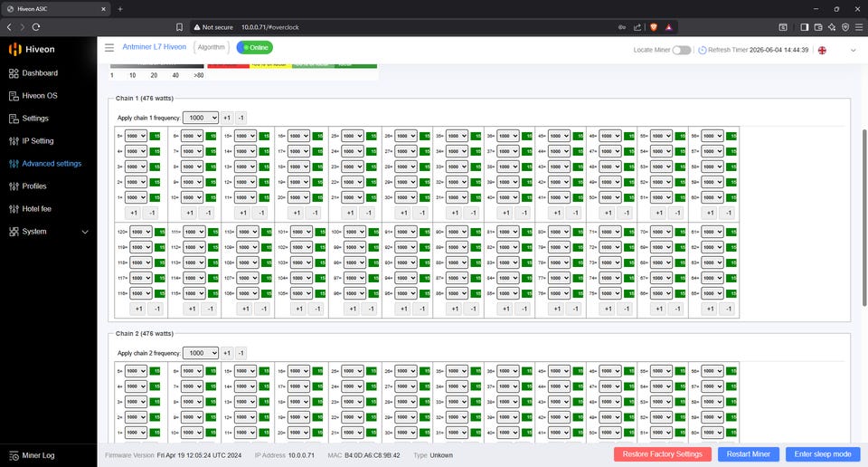
Task: Open the browser sidebar panel icon
Action: pos(805,27)
